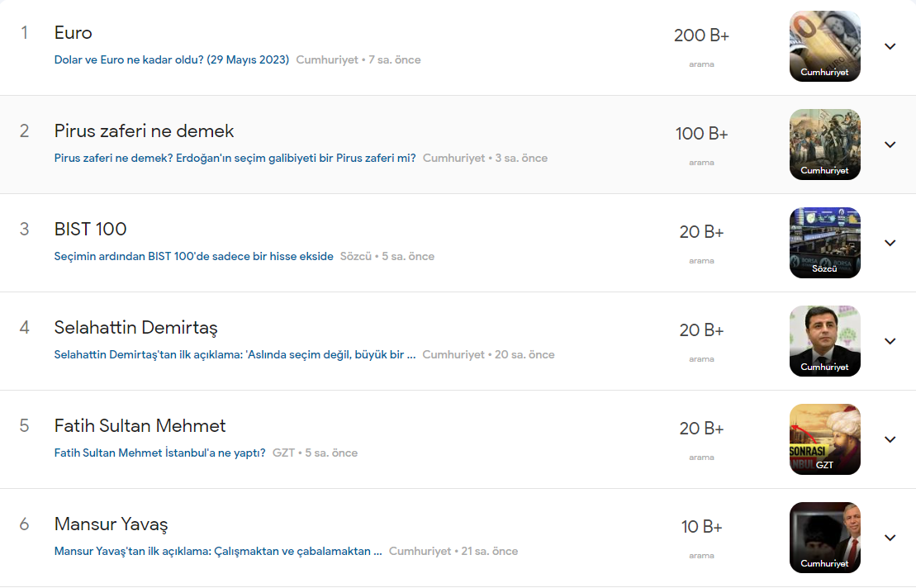The image size is (916, 588).
Task: Expand the Fatih Sultan Mehmet row chevron
Action: click(890, 439)
